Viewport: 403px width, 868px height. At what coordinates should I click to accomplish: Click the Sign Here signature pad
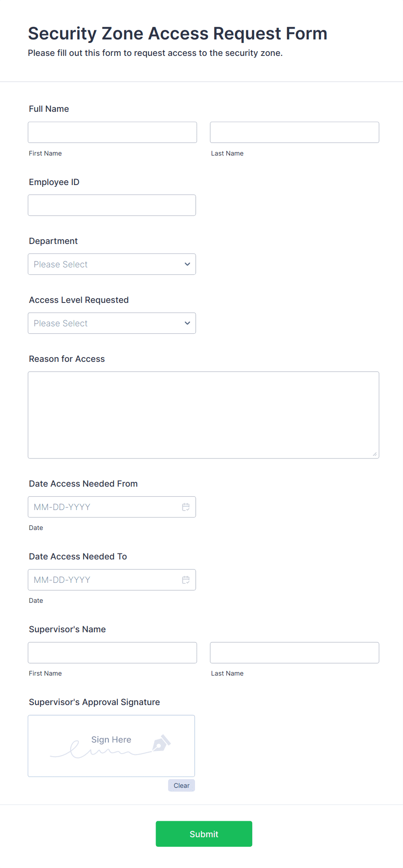[x=111, y=746]
